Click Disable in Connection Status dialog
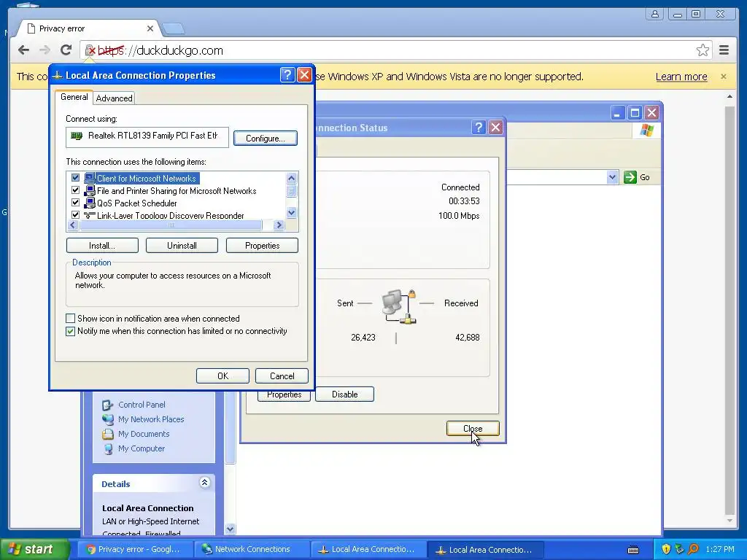747x560 pixels. 344,394
